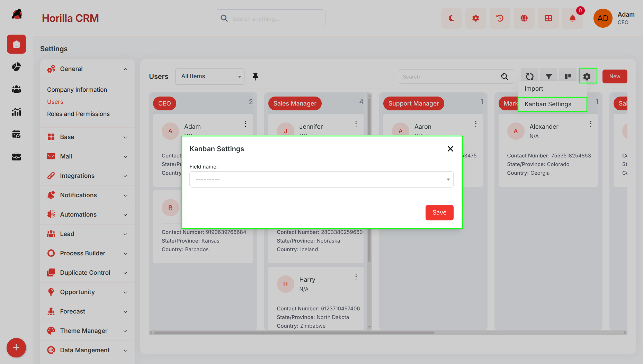Open the grid apps icon in header

(x=548, y=18)
